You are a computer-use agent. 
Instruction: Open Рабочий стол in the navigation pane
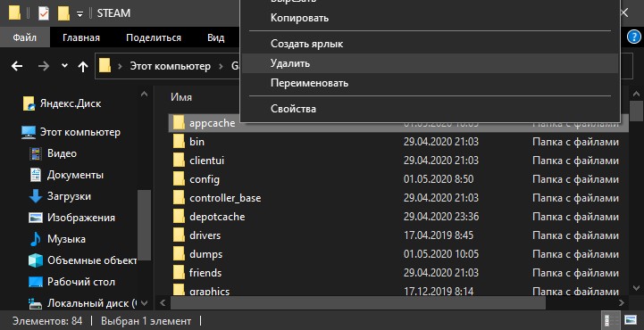click(81, 282)
